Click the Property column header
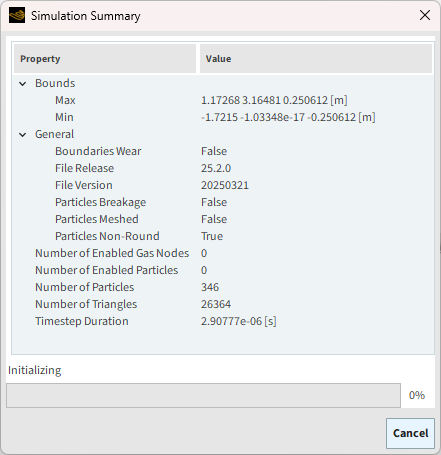Viewport: 441px width, 455px height. coord(105,59)
